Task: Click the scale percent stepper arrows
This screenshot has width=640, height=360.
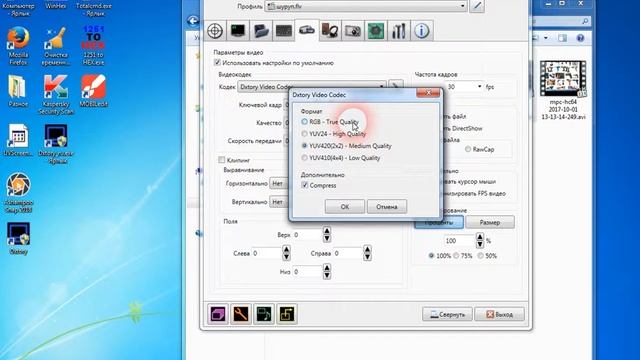Action: [480, 240]
